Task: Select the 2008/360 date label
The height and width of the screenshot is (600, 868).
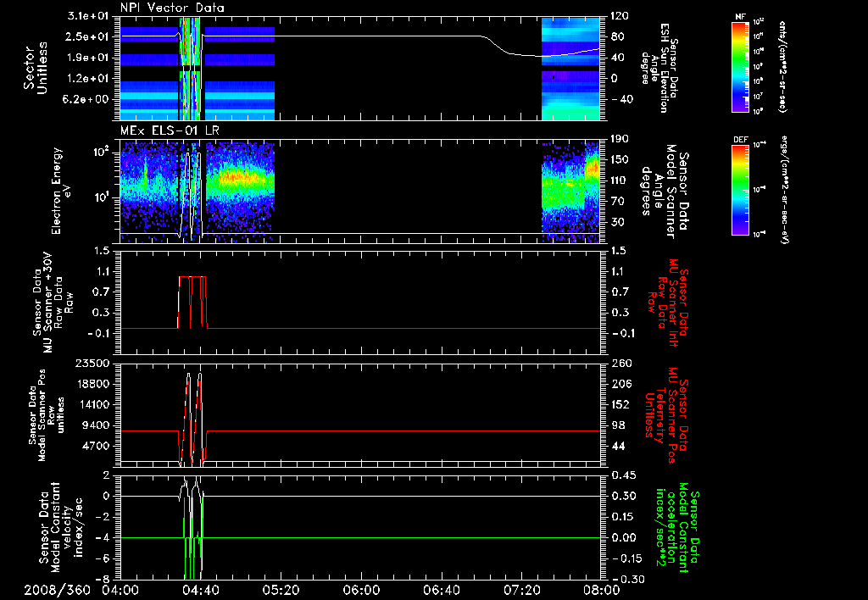Action: (57, 590)
